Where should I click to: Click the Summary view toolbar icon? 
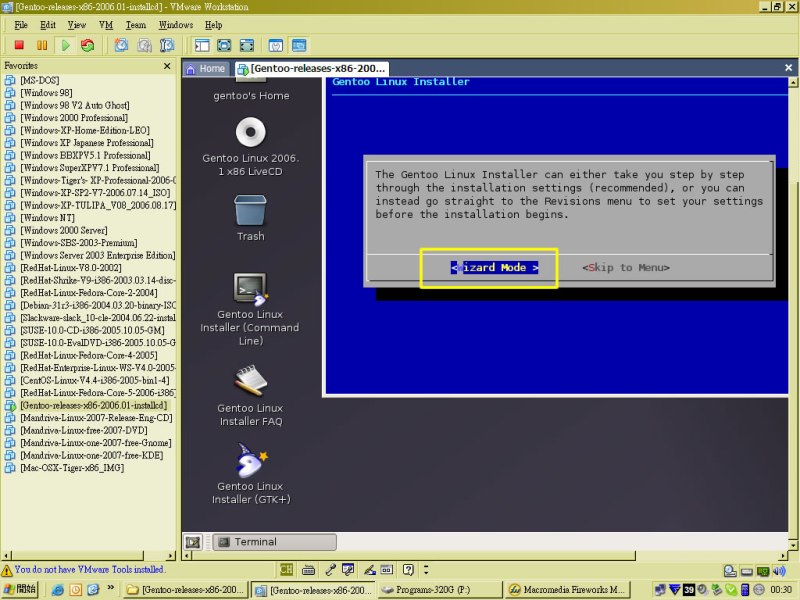[x=276, y=45]
